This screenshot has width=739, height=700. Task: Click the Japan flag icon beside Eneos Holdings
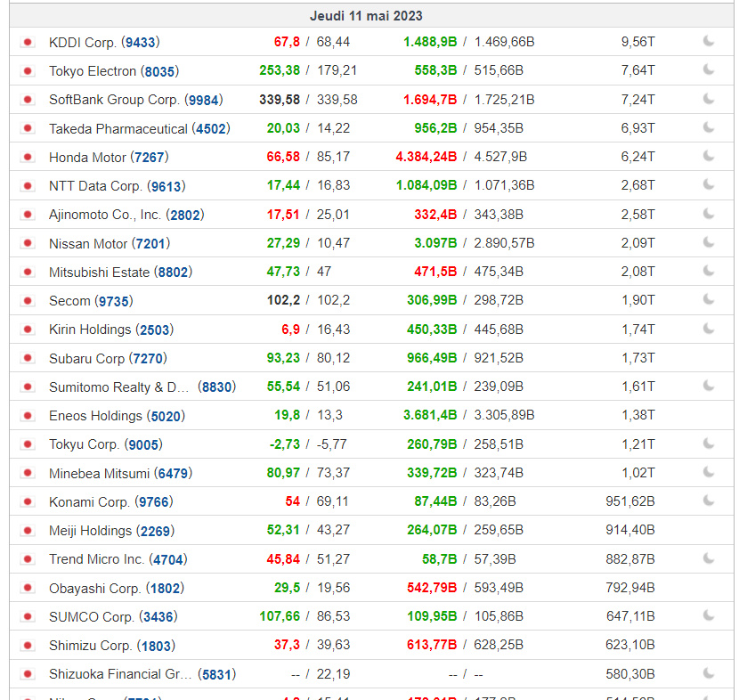[x=28, y=416]
